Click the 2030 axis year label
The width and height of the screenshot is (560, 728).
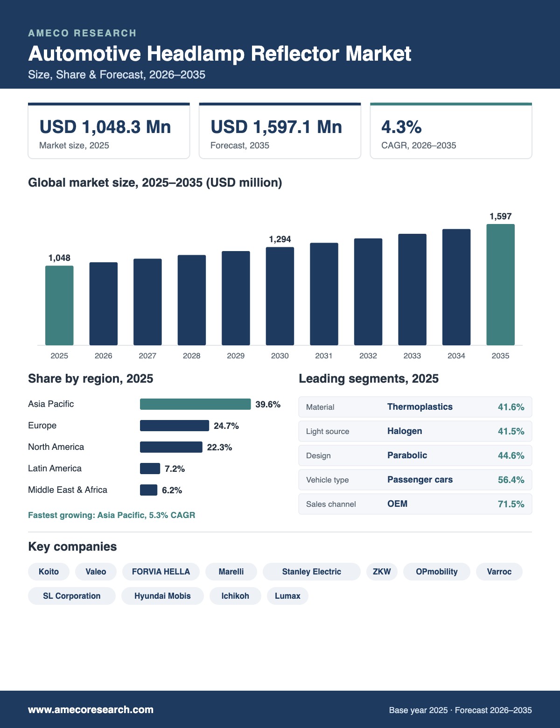[280, 356]
